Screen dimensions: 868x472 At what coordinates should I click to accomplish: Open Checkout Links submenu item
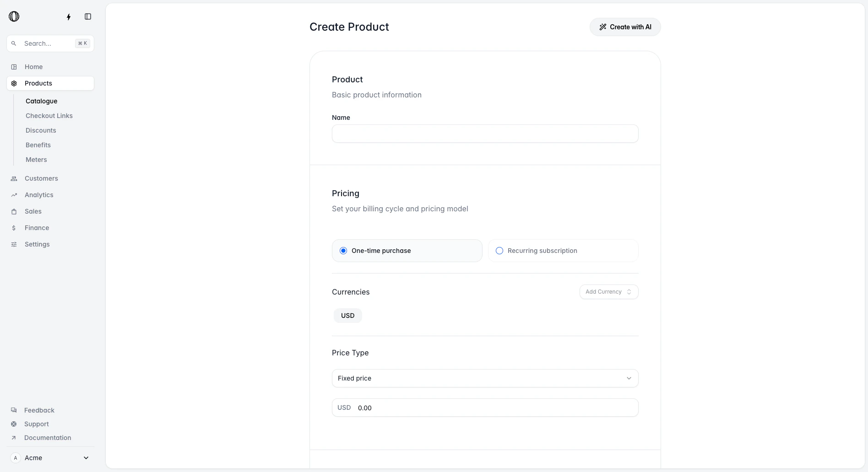[49, 116]
